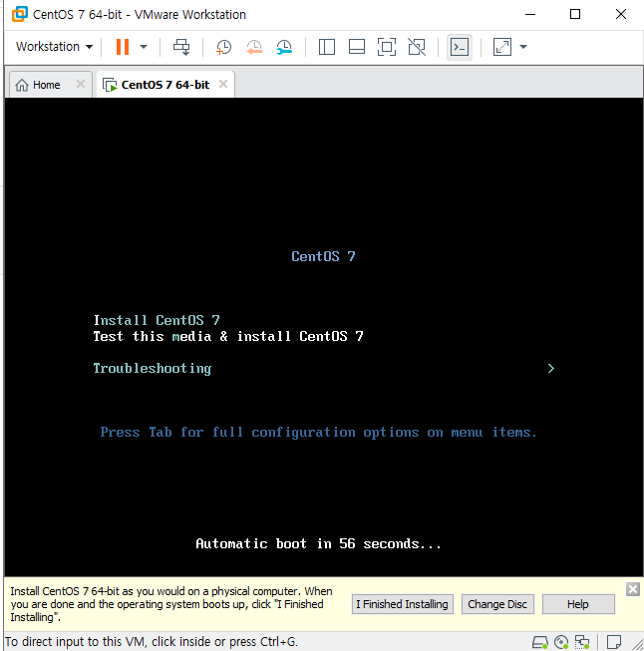Click the stretch guest display icon

click(x=502, y=47)
